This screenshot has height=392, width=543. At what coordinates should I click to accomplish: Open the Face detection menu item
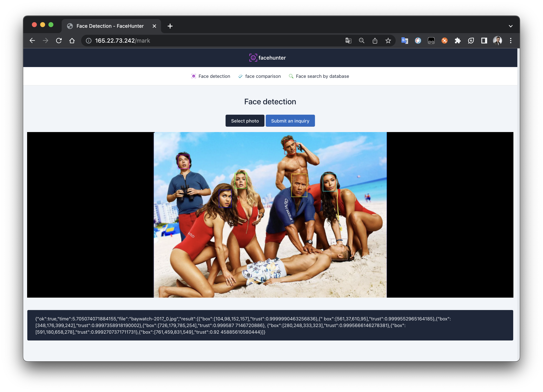point(211,76)
